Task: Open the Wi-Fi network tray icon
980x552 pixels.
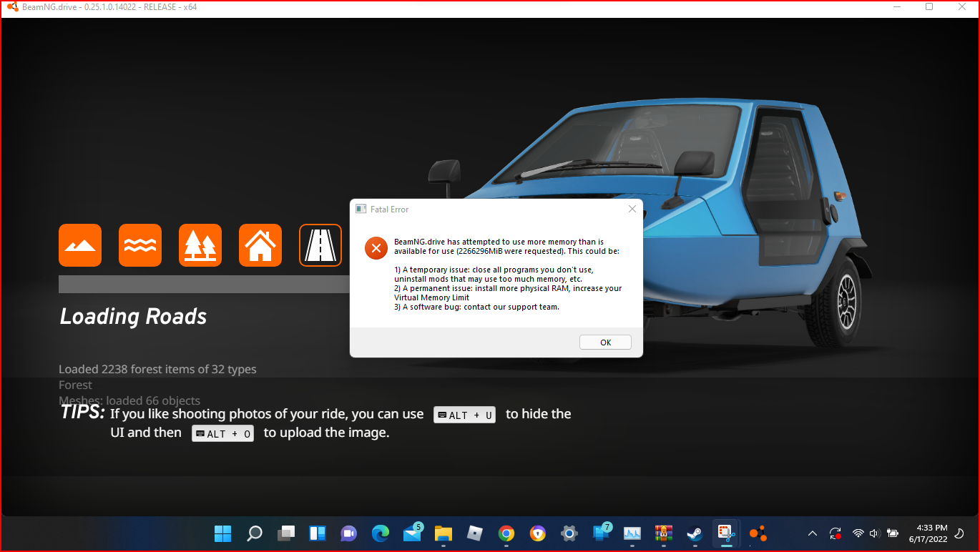Action: point(858,533)
